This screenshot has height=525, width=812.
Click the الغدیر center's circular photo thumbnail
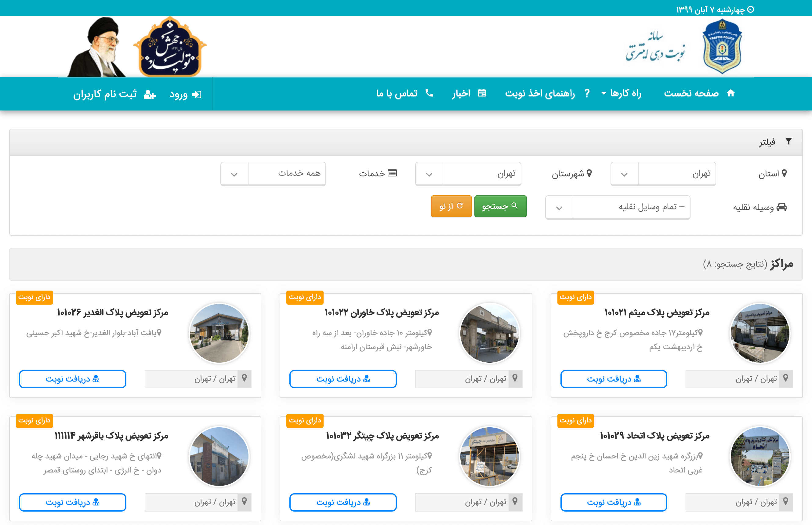219,333
